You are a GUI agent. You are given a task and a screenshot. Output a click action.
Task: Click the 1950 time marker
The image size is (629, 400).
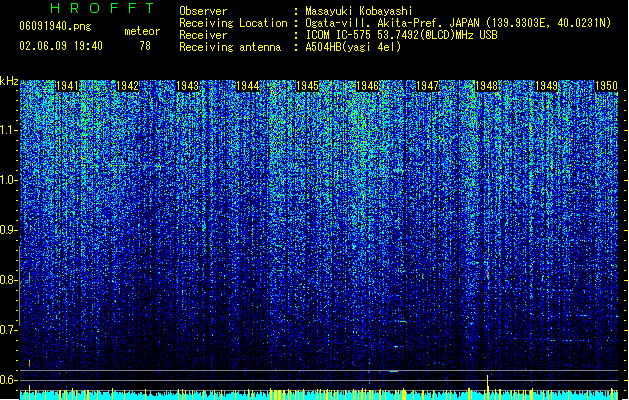click(606, 86)
